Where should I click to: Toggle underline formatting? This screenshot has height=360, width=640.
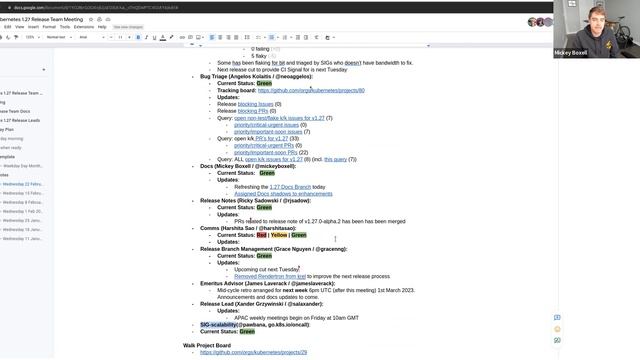[x=154, y=37]
